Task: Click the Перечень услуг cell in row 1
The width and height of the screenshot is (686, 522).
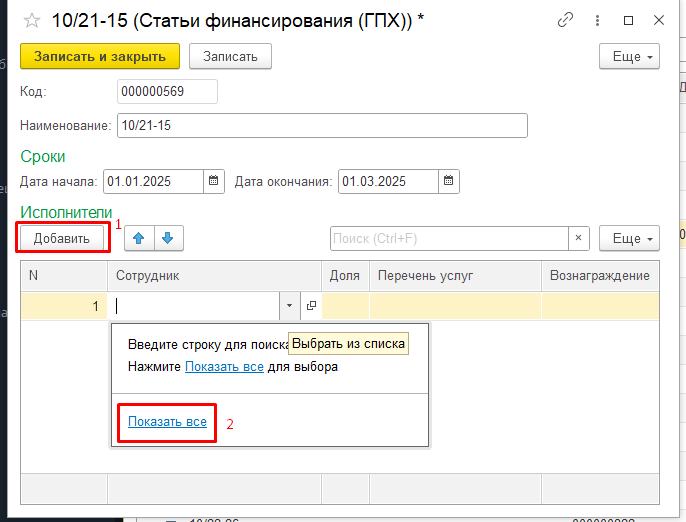Action: [455, 306]
